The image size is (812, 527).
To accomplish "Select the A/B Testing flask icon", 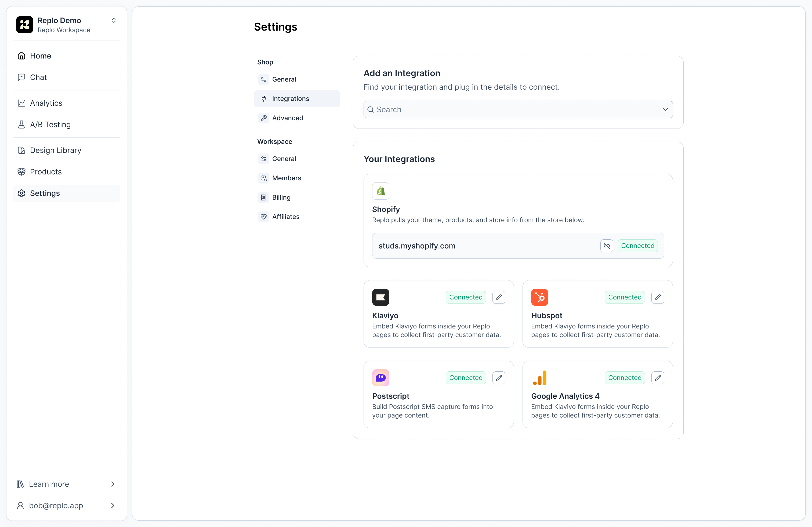I will point(21,125).
